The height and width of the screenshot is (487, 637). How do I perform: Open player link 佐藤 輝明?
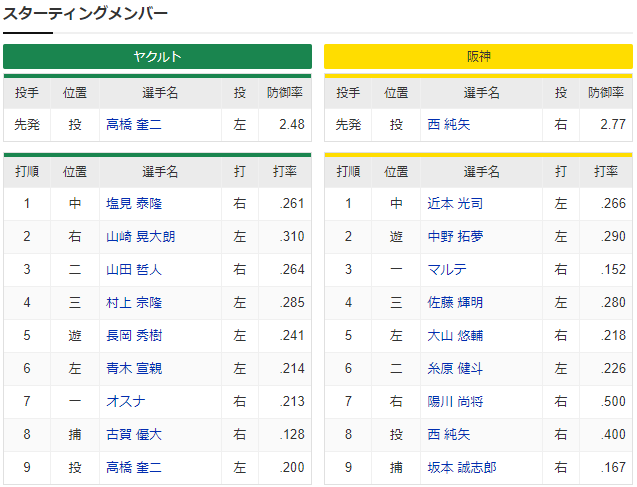click(455, 302)
